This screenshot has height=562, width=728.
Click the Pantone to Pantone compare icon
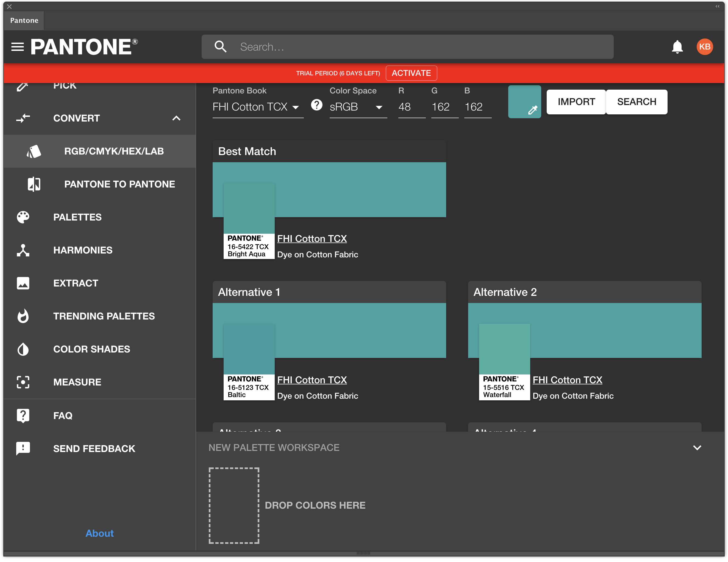click(34, 184)
